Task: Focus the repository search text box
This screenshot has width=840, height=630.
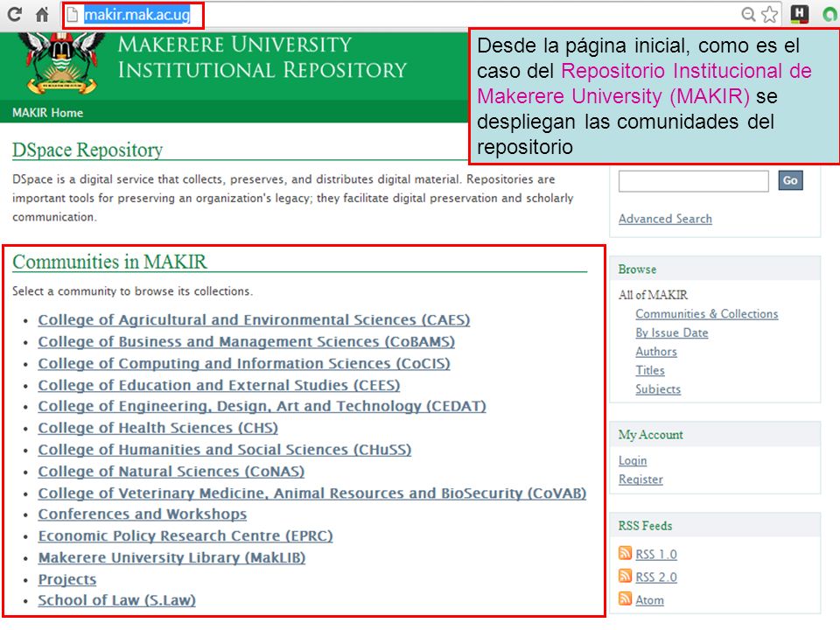Action: (694, 181)
